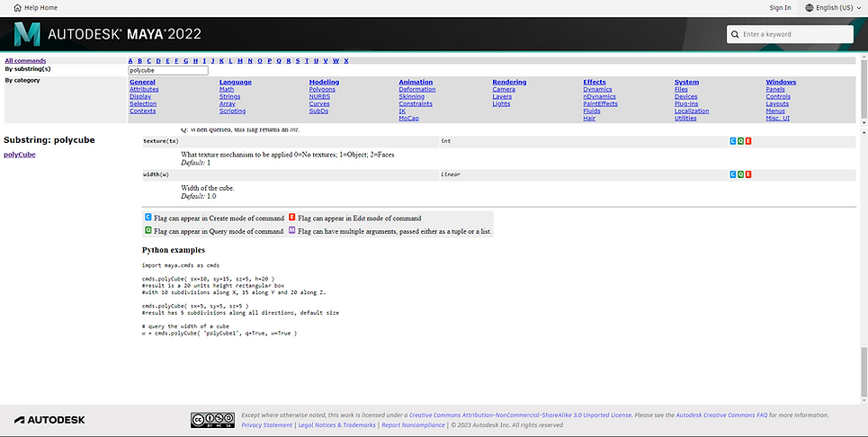Open the Modeling category
Screen dimensions: 868x437
click(324, 82)
